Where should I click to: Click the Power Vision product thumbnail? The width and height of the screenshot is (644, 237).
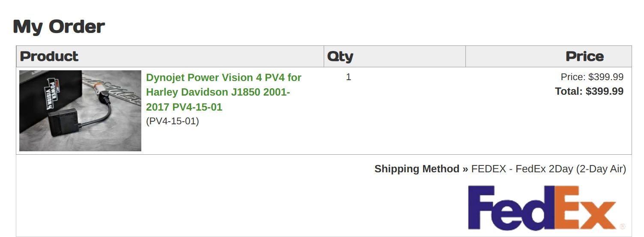point(80,111)
